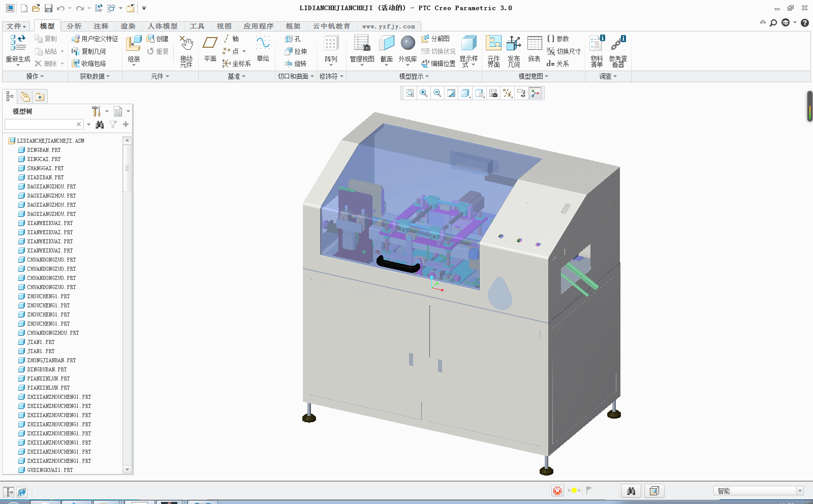Viewport: 813px width, 504px height.
Task: Expand the Cut & Surface (切口和曲面) group
Action: pyautogui.click(x=296, y=76)
